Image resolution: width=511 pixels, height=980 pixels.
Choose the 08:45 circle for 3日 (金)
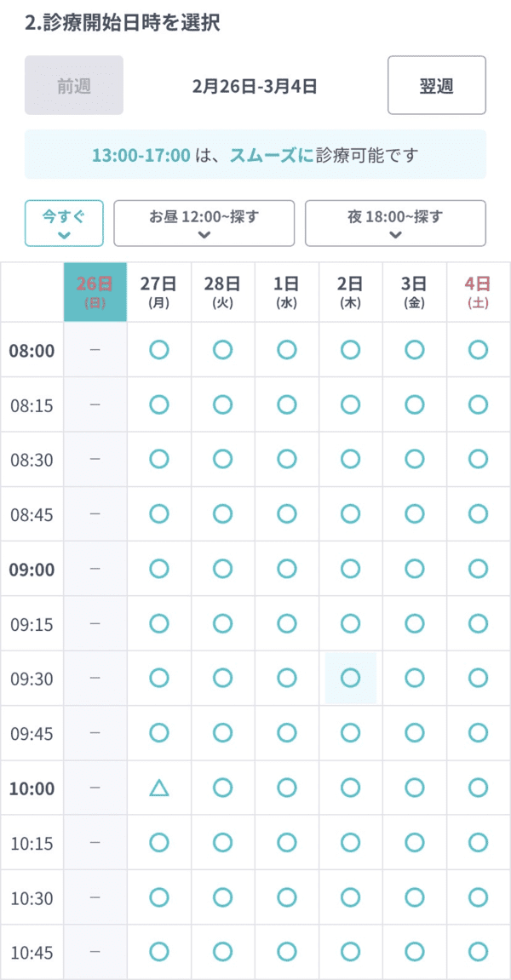coord(414,513)
